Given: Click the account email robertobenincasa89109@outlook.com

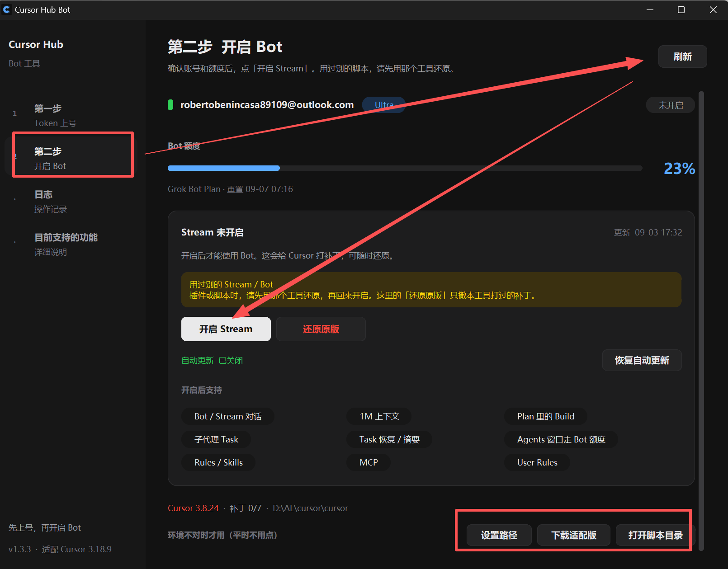Looking at the screenshot, I should pyautogui.click(x=267, y=105).
